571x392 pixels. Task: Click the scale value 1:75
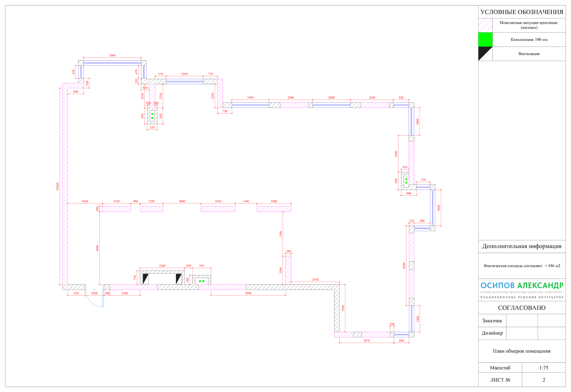pyautogui.click(x=544, y=368)
